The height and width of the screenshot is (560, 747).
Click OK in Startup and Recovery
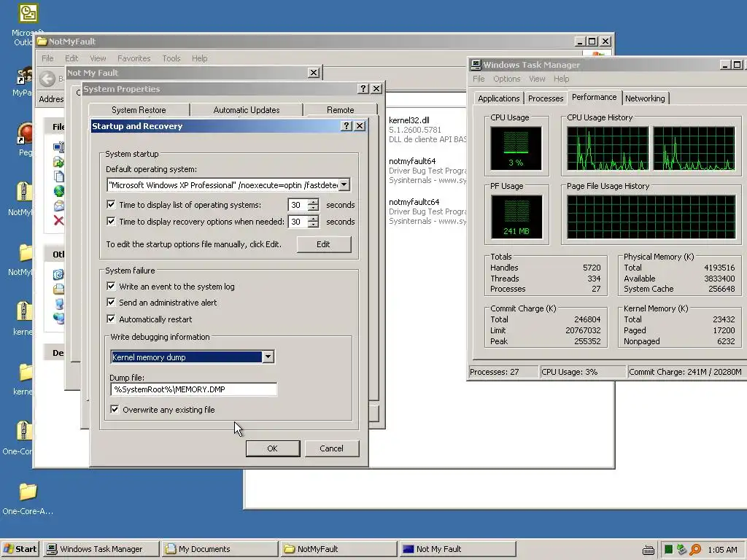pyautogui.click(x=273, y=448)
